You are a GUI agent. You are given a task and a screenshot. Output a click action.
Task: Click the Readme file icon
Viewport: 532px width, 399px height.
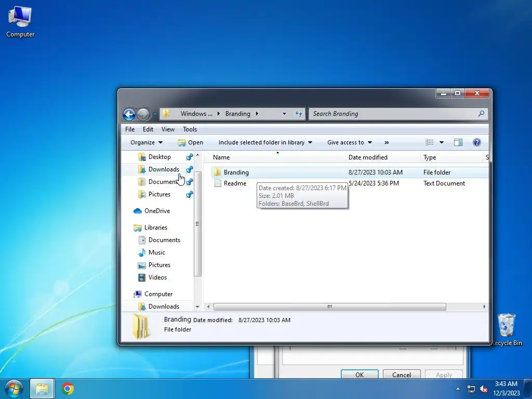(218, 183)
